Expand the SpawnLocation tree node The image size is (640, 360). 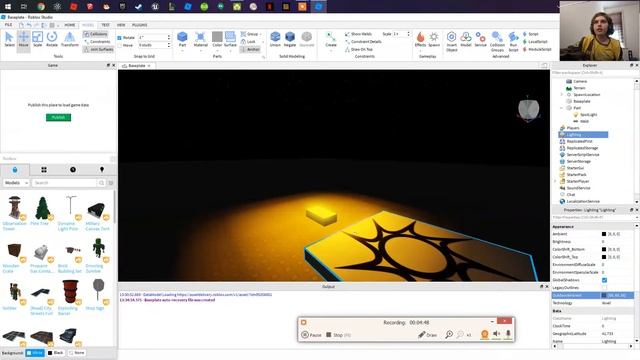pyautogui.click(x=562, y=95)
